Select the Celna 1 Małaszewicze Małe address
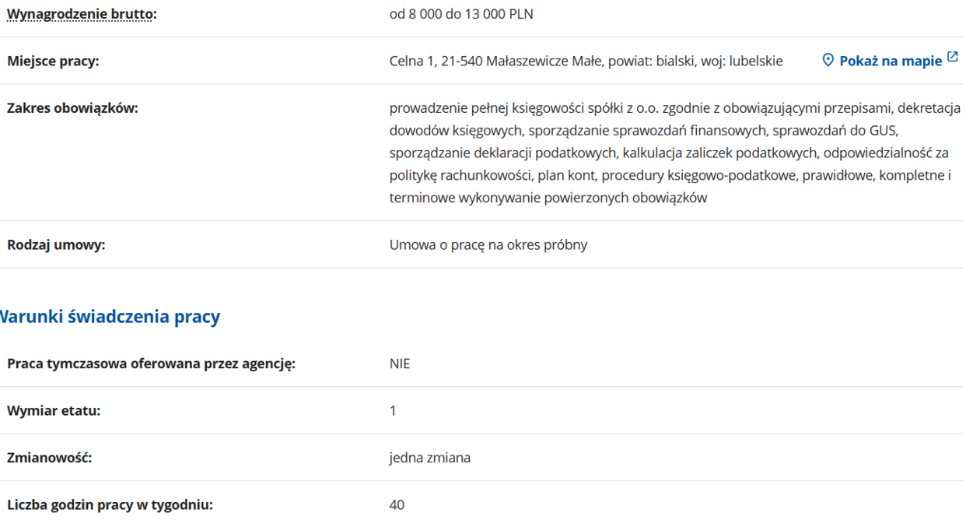The width and height of the screenshot is (980, 520). [x=586, y=61]
